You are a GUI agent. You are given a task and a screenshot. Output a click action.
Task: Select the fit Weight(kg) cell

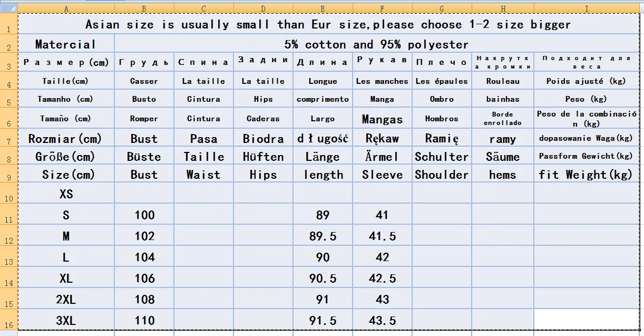click(x=586, y=175)
